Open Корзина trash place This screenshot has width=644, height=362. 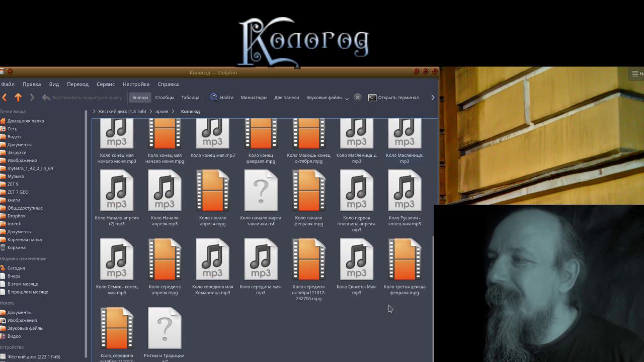click(16, 247)
